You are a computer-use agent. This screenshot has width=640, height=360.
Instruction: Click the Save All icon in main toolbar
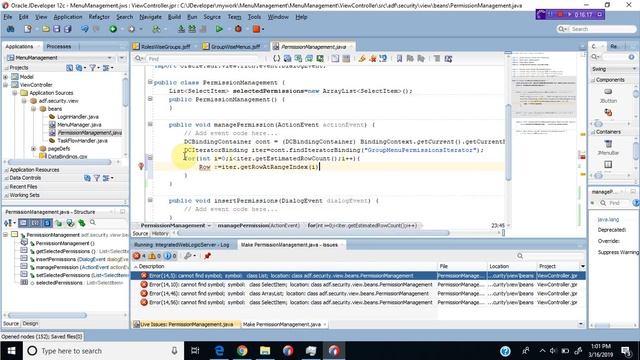point(67,29)
